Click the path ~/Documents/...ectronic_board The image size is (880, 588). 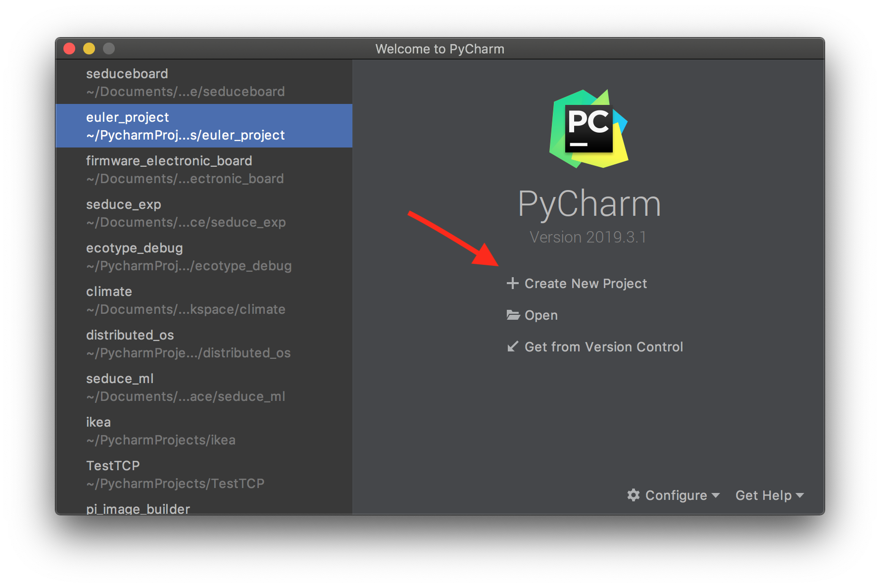tap(185, 179)
